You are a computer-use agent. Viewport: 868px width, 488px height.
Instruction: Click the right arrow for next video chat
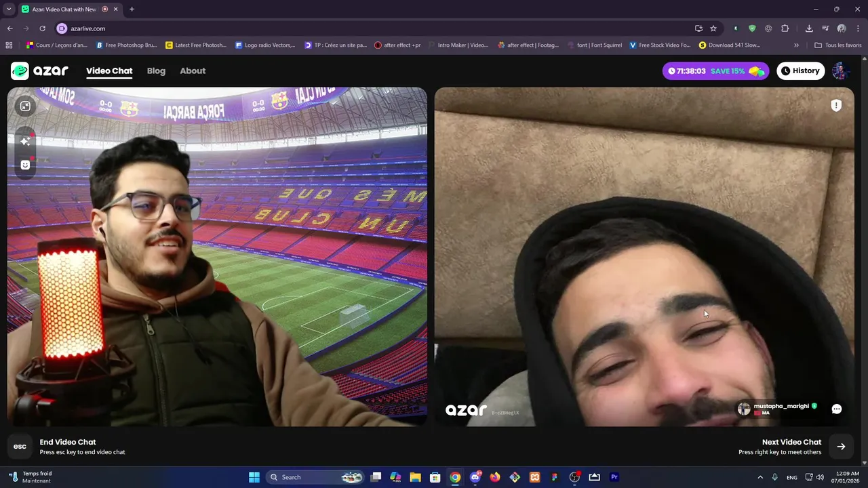point(841,446)
